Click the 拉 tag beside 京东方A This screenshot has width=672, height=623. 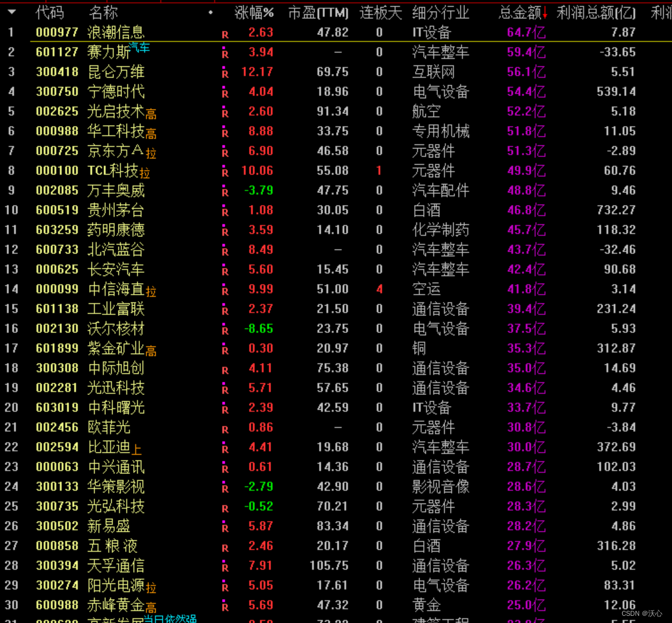[x=151, y=153]
